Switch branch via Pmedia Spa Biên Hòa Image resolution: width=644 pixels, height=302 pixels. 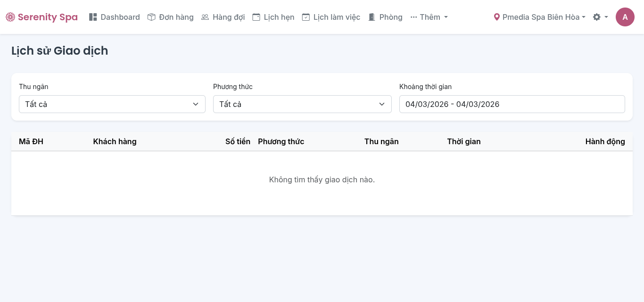click(x=541, y=17)
